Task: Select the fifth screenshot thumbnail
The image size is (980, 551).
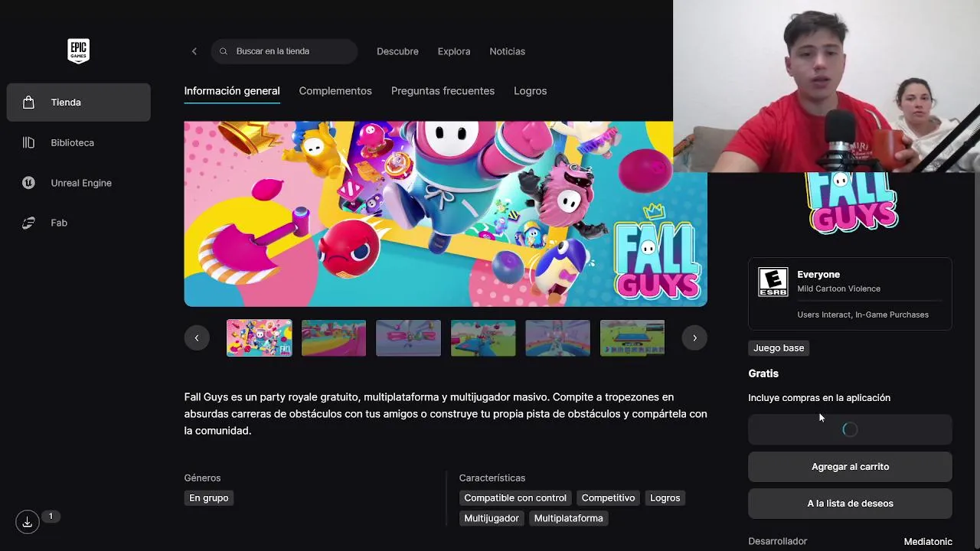Action: pyautogui.click(x=557, y=337)
